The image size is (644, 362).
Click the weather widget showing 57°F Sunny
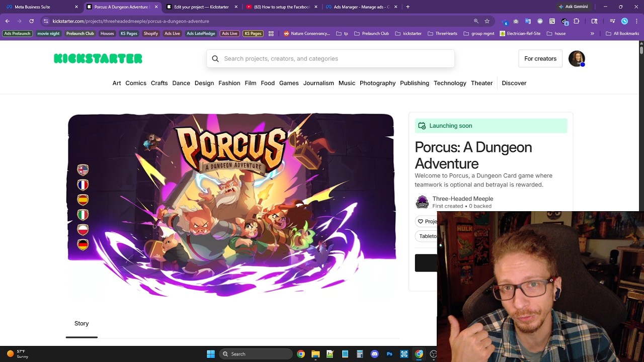click(17, 354)
